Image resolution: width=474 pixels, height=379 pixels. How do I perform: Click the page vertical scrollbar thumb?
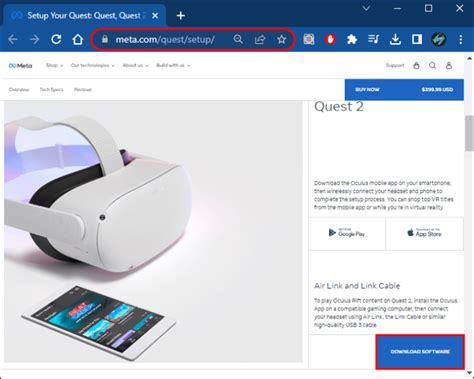[x=469, y=133]
